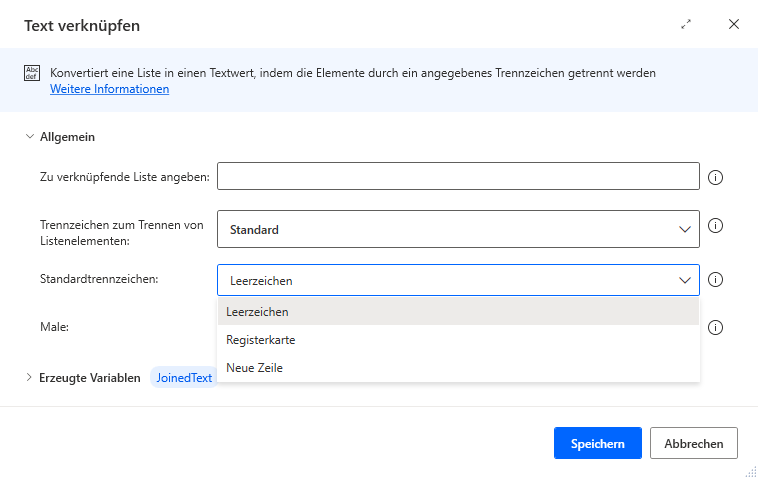This screenshot has width=758, height=479.
Task: Click the expand dialog icon
Action: (x=685, y=25)
